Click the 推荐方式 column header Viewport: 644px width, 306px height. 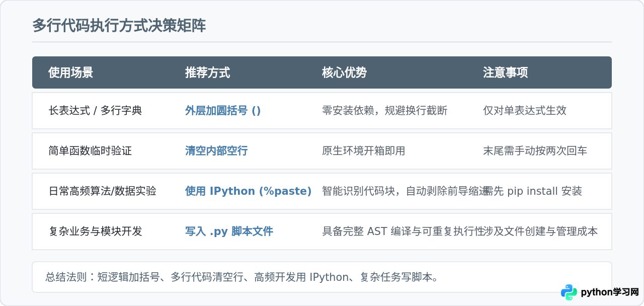coord(208,72)
